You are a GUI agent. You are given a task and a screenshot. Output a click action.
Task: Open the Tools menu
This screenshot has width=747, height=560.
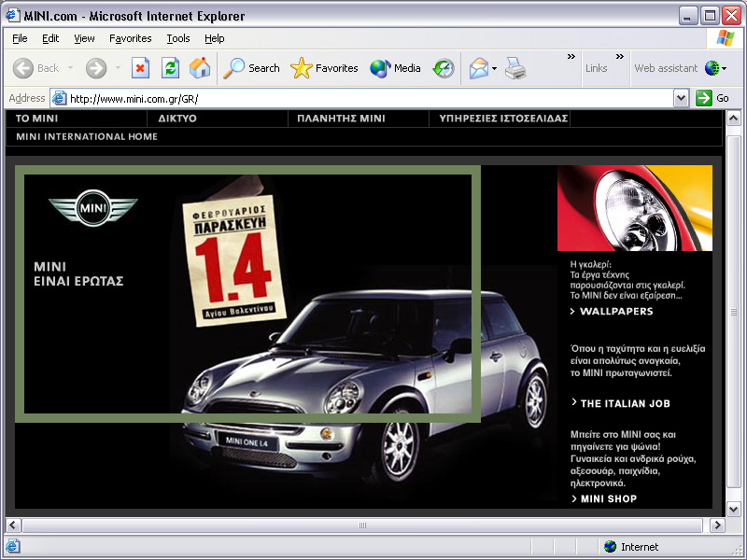[178, 38]
